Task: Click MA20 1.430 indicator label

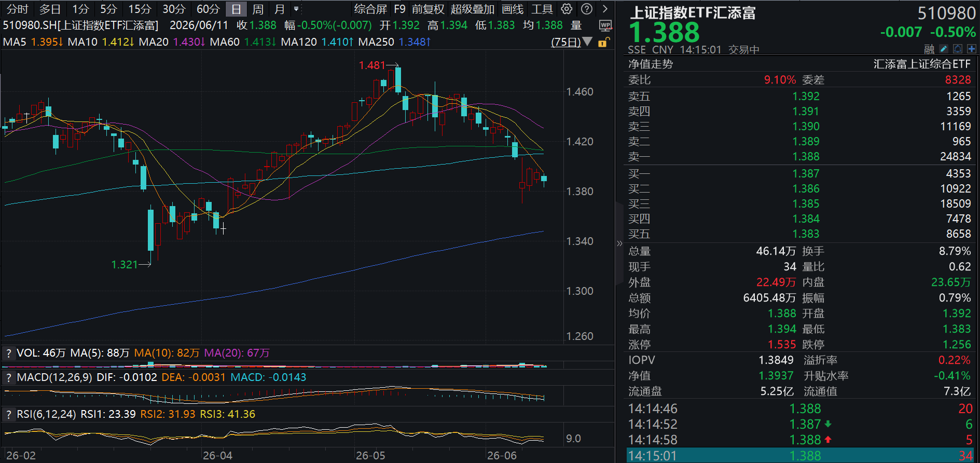Action: pos(172,42)
